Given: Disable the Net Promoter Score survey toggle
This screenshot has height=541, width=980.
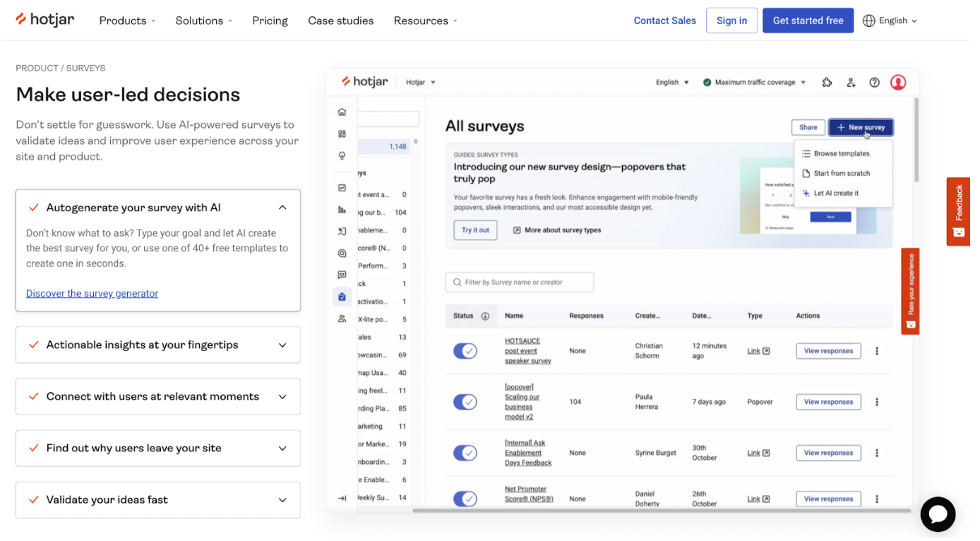Looking at the screenshot, I should tap(465, 499).
